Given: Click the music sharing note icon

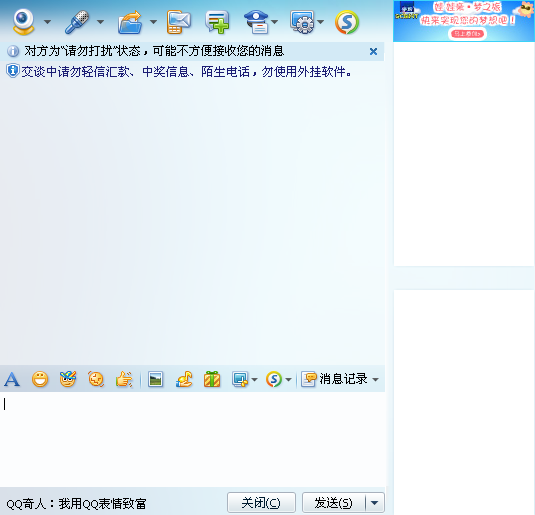Looking at the screenshot, I should pos(184,379).
